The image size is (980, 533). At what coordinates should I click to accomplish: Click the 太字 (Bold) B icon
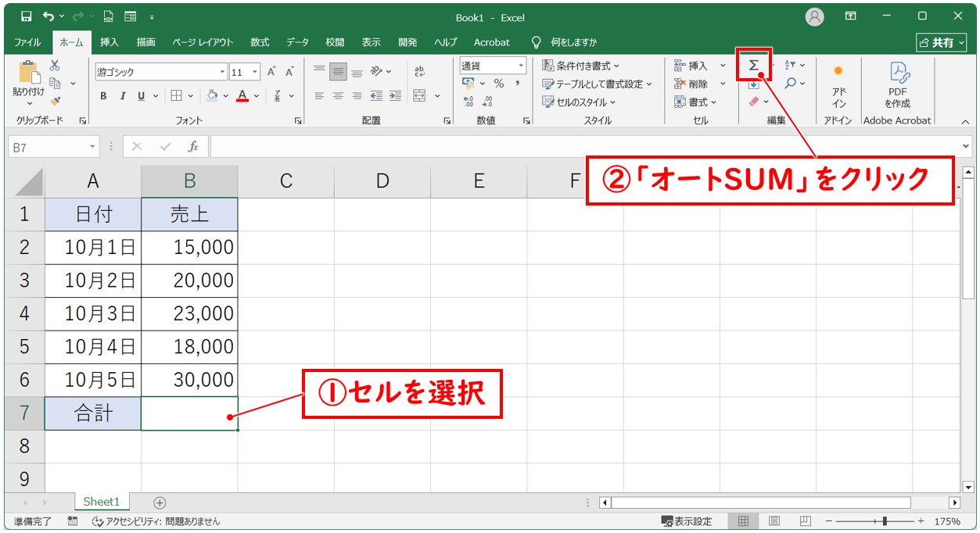click(x=103, y=95)
